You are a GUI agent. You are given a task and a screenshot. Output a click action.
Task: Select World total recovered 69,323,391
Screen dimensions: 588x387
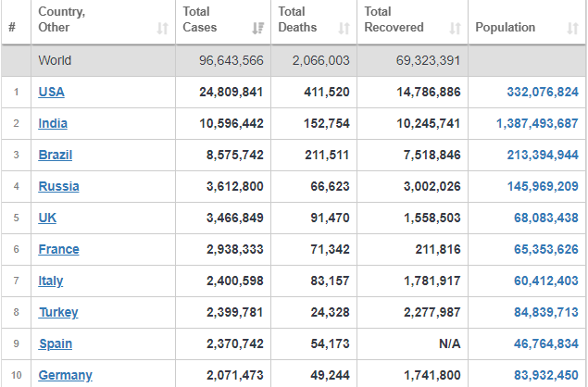pyautogui.click(x=428, y=60)
